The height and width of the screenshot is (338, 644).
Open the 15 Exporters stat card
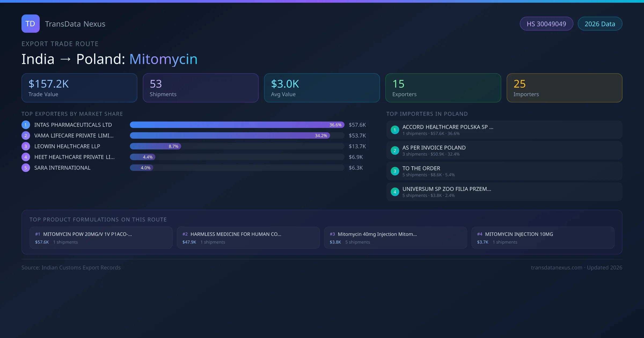click(x=443, y=88)
